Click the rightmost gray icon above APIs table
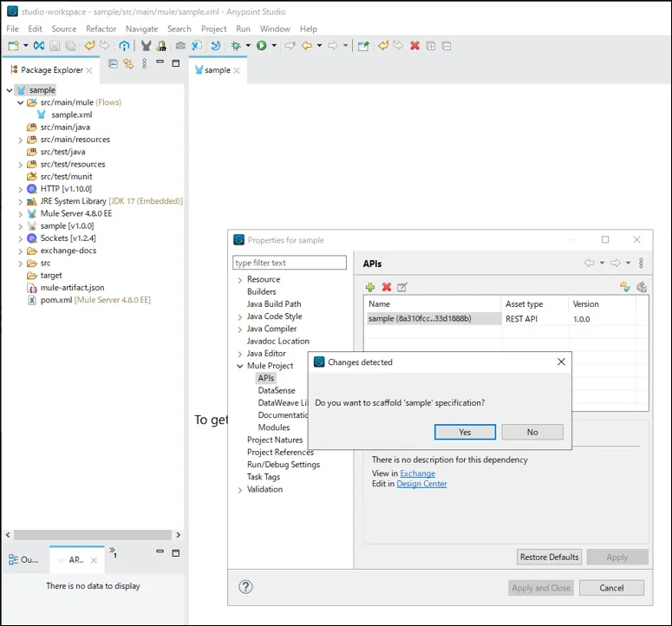 pyautogui.click(x=642, y=287)
